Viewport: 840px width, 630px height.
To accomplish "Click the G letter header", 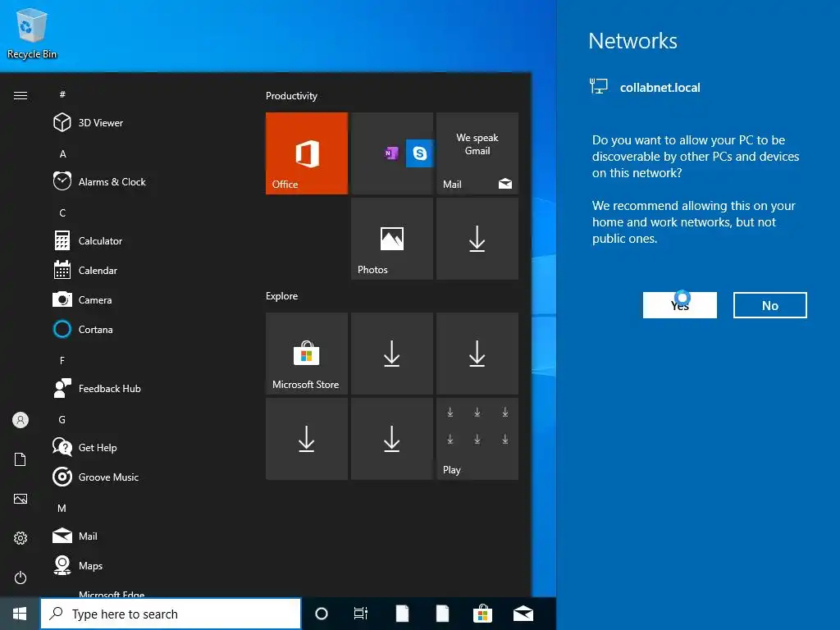I will 62,419.
